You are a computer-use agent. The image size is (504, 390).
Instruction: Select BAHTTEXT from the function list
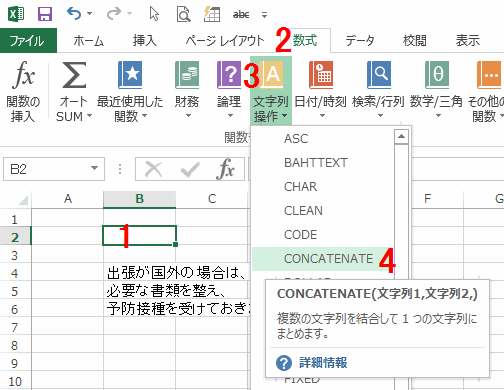(x=323, y=163)
